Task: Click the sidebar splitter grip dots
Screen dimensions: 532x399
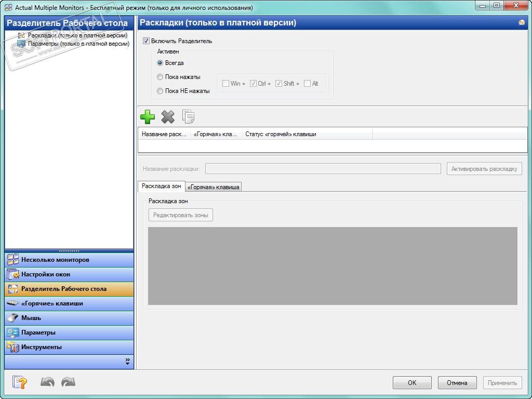Action: point(69,251)
